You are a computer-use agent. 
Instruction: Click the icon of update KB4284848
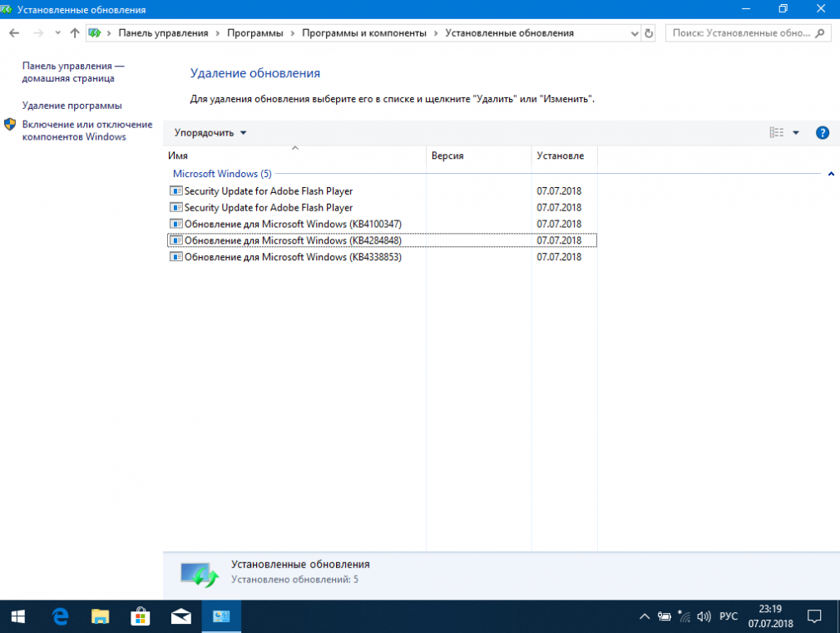coord(175,240)
